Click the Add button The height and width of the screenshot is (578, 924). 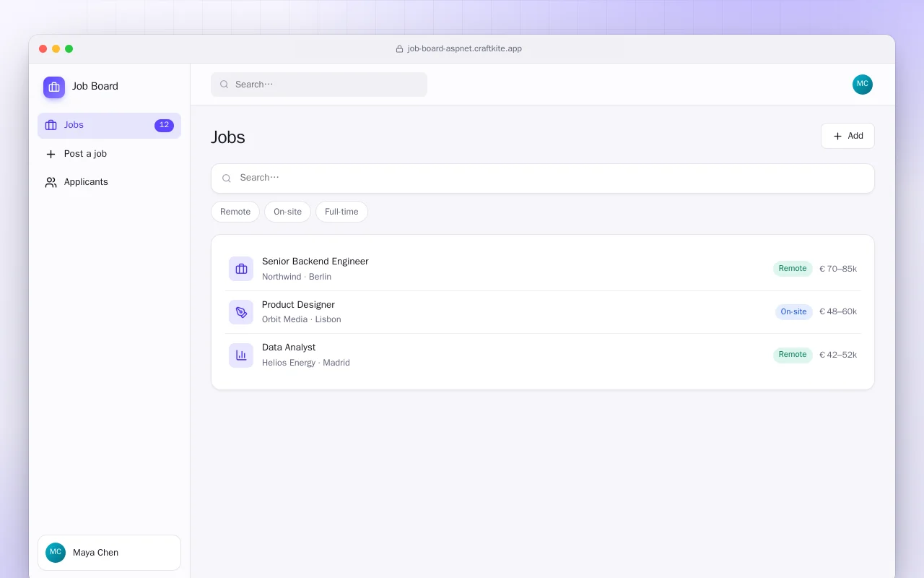click(847, 136)
